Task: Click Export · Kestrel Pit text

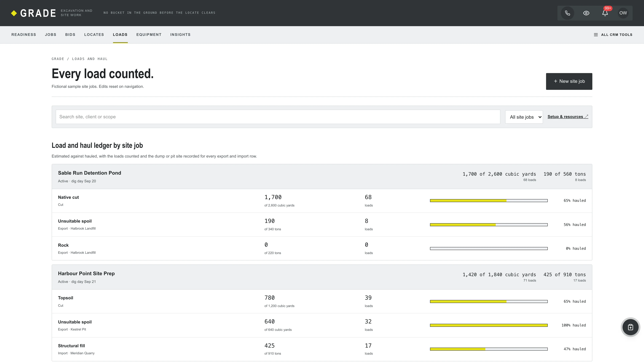Action: [x=72, y=329]
